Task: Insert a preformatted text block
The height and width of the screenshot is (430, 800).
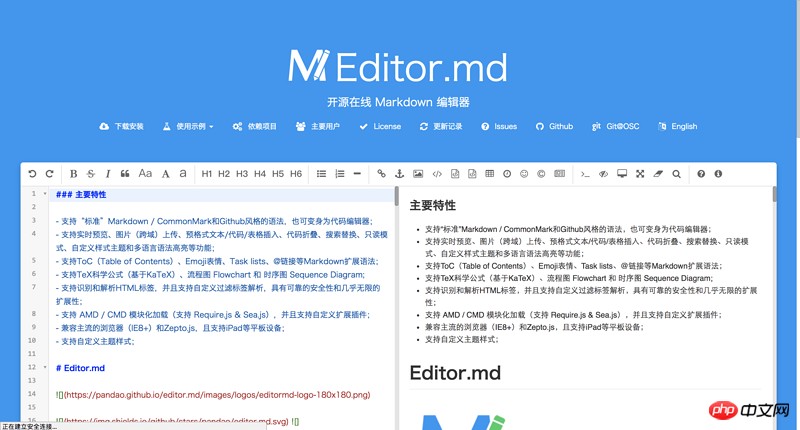Action: pos(455,173)
